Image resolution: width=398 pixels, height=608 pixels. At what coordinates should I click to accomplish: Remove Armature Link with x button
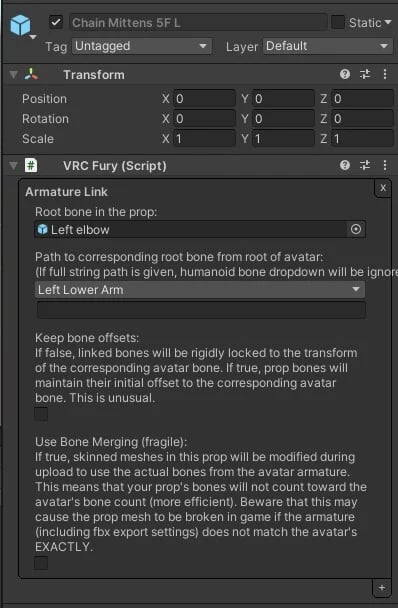tap(383, 188)
